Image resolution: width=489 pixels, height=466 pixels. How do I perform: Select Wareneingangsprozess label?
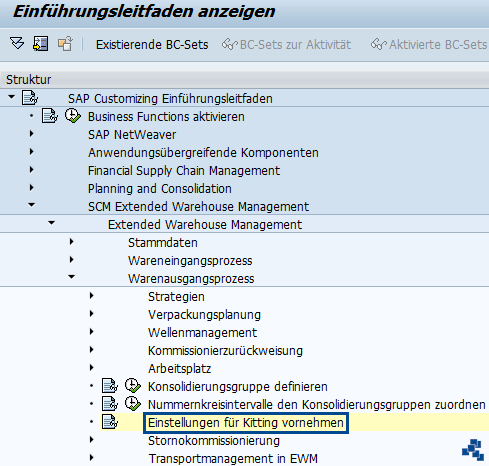coord(190,261)
